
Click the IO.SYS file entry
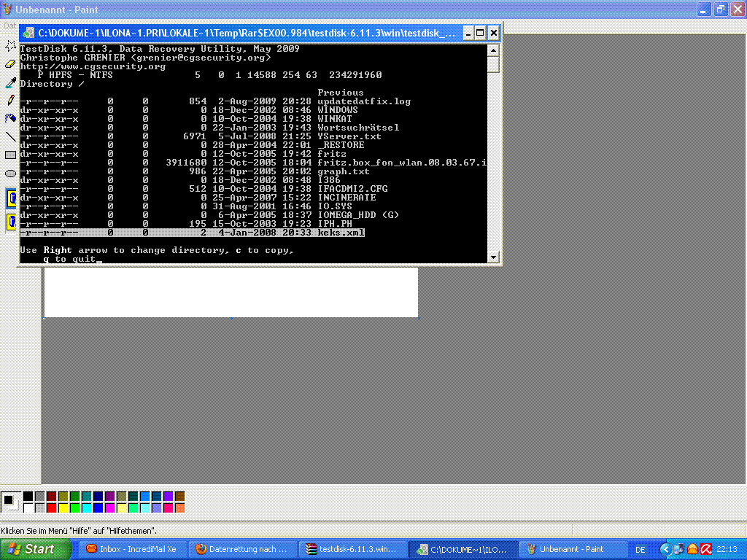point(335,206)
